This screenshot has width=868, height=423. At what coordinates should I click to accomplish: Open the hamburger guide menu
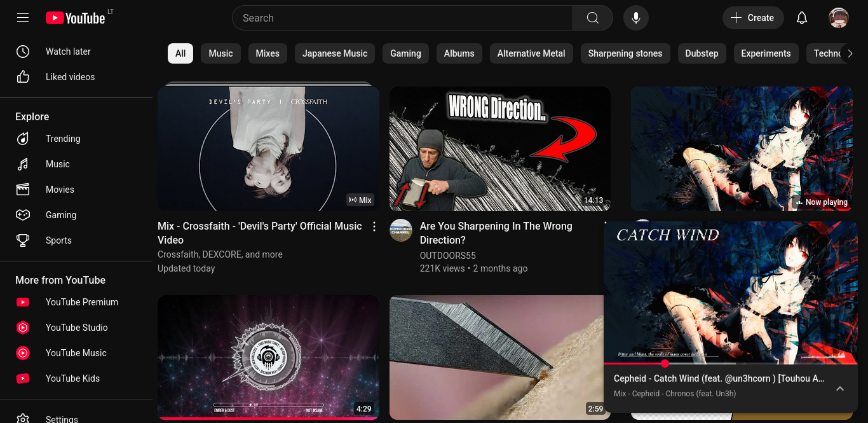(x=23, y=18)
